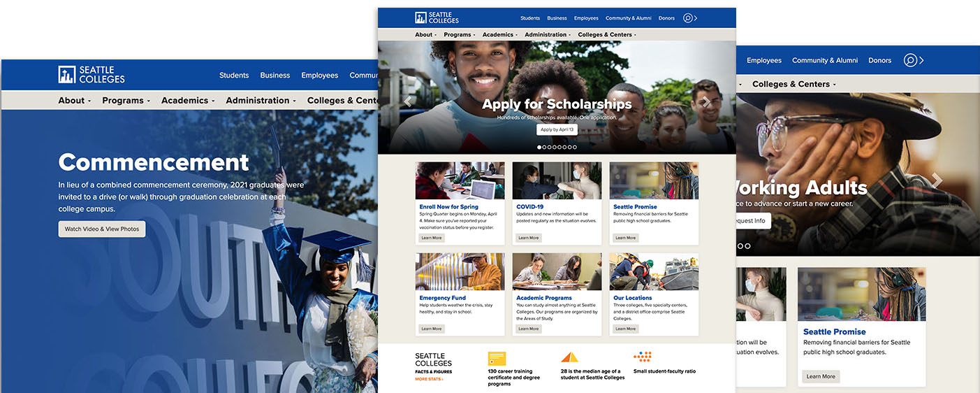Open Community & Alumni in right window header

pyautogui.click(x=825, y=60)
